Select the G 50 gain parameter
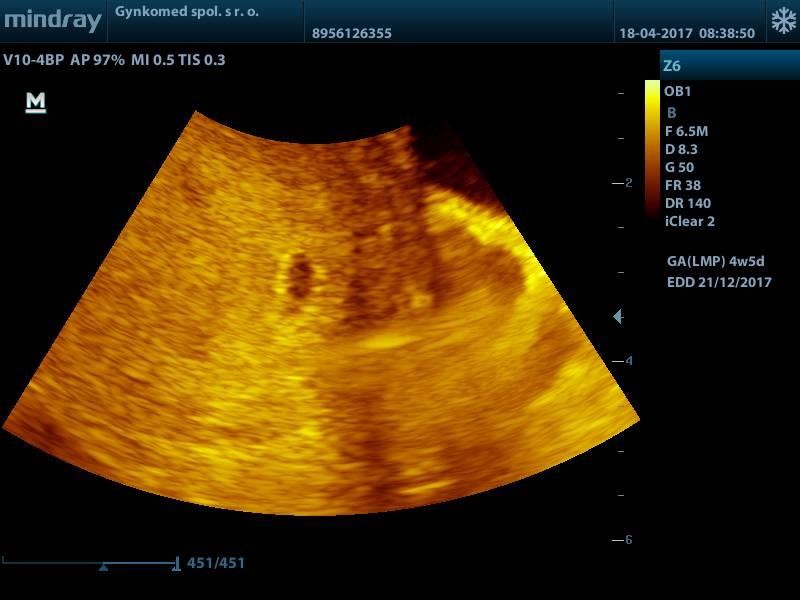This screenshot has height=600, width=800. [x=679, y=167]
